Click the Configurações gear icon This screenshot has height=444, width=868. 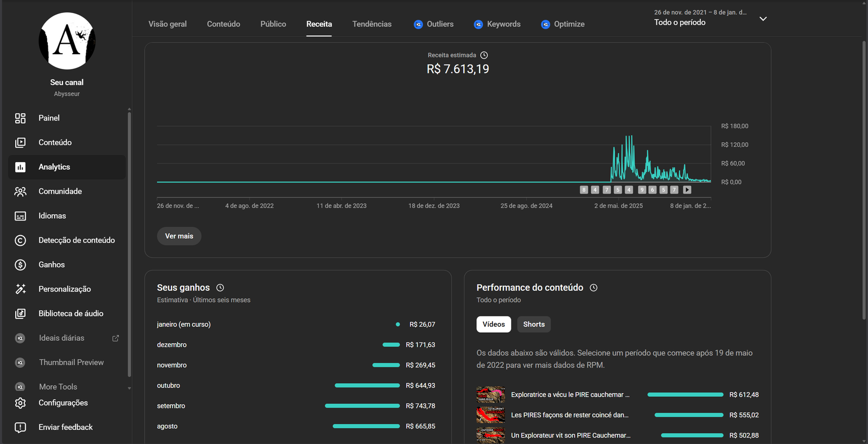(20, 403)
